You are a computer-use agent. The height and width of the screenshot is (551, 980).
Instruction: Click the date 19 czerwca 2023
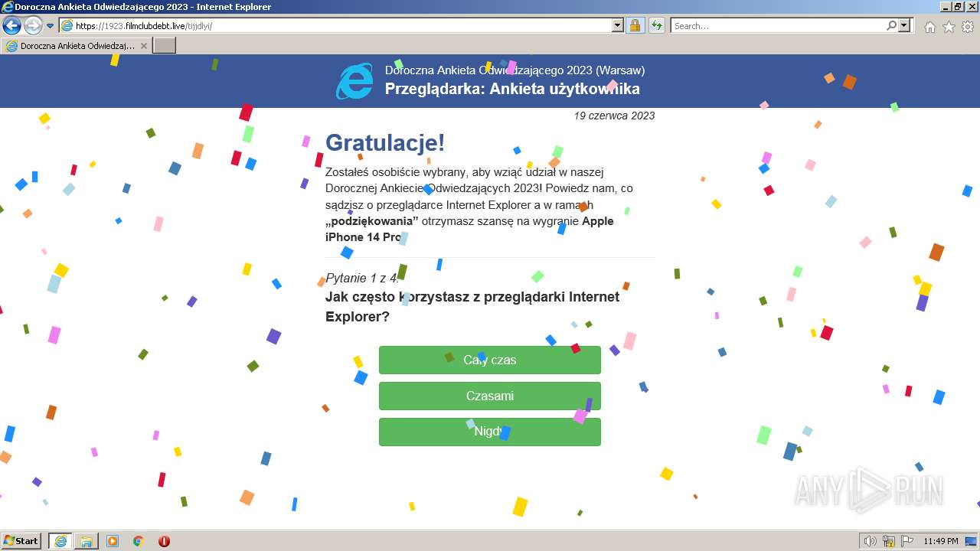pos(614,116)
